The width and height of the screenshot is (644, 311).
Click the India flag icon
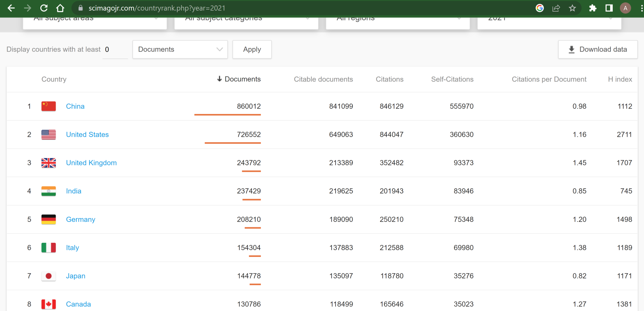pos(49,191)
